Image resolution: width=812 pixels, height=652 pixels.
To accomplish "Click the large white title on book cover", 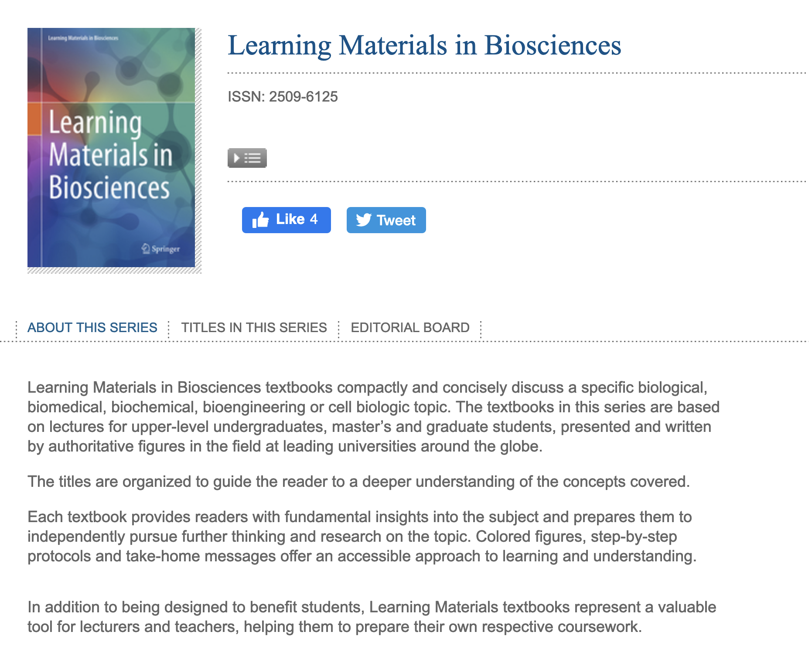I will point(110,155).
